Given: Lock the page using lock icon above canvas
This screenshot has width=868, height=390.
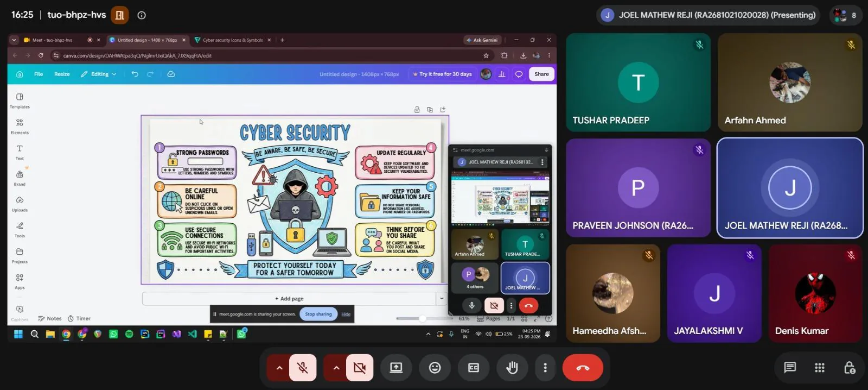Looking at the screenshot, I should 417,110.
